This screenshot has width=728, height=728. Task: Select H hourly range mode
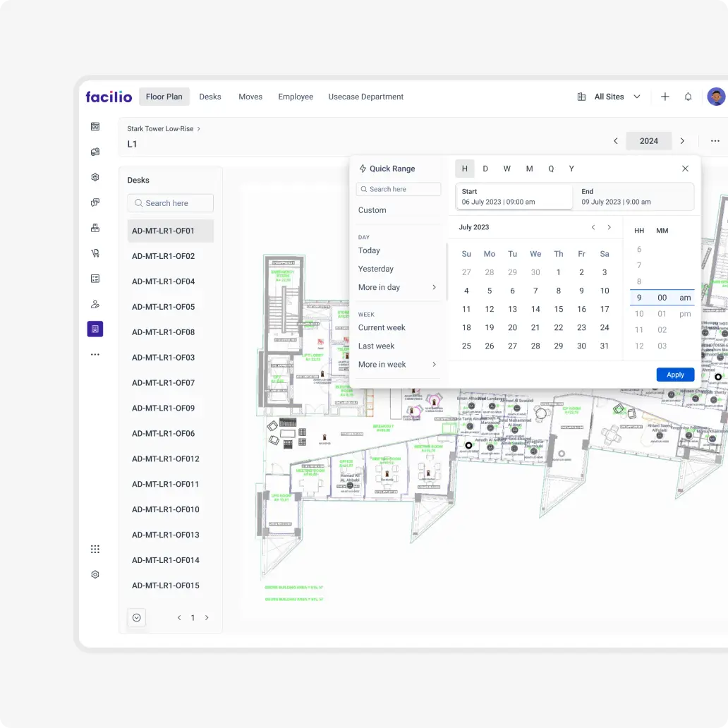(x=465, y=169)
